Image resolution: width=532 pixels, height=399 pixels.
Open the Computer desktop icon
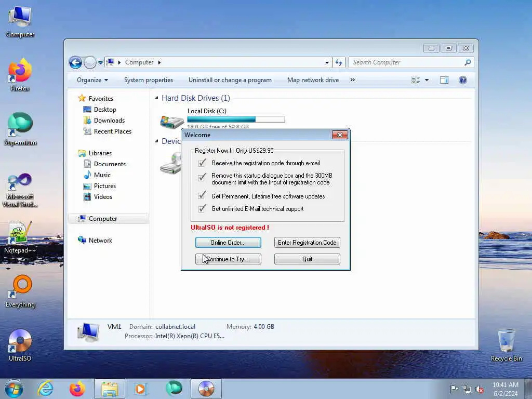tap(20, 21)
